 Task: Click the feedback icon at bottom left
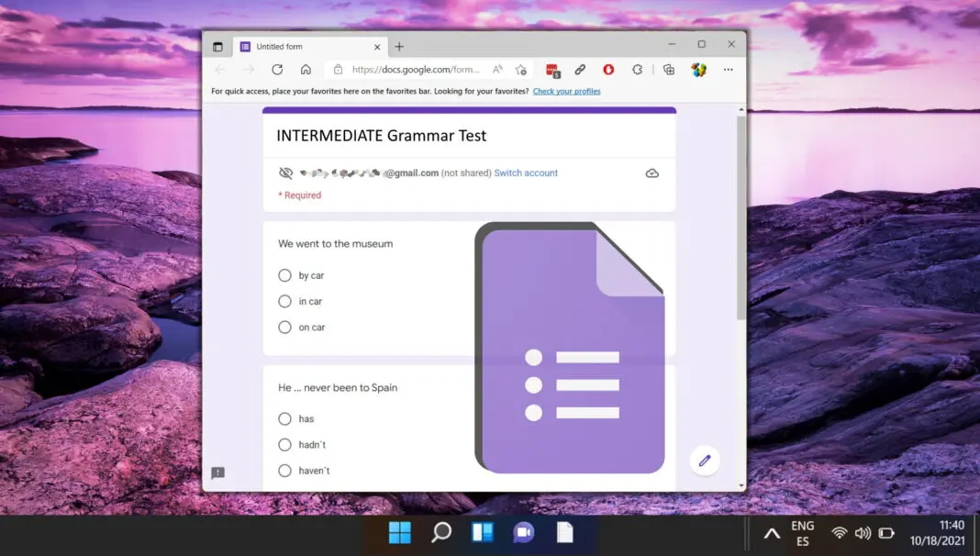(x=217, y=473)
